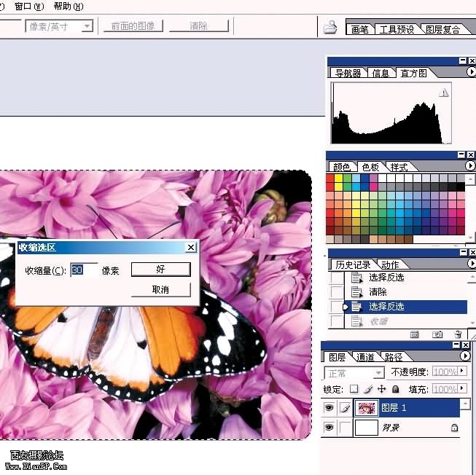Toggle visibility of the 背景 layer

click(x=329, y=428)
